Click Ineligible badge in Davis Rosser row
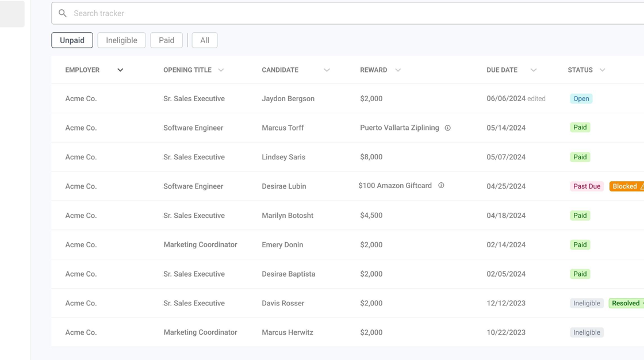Screen dimensions: 644x360 pyautogui.click(x=586, y=303)
